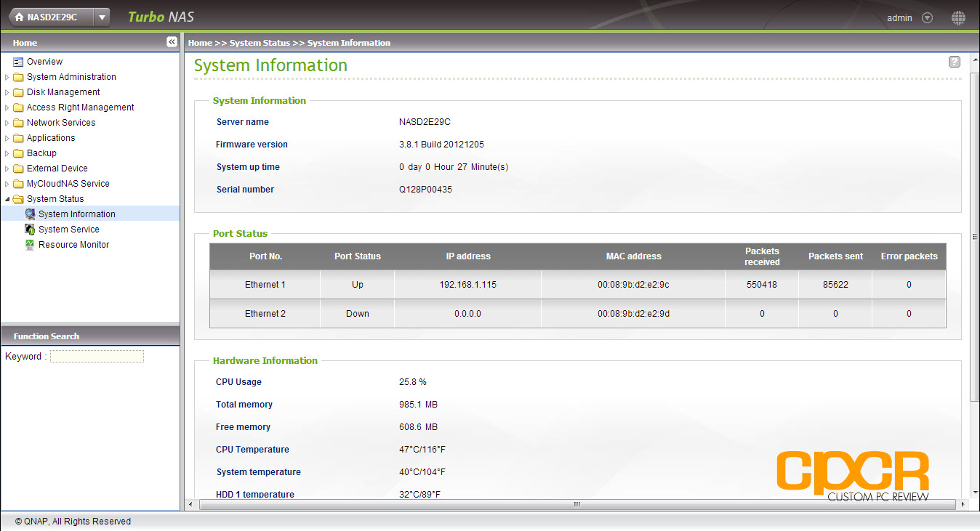Click the globe language icon

(958, 18)
